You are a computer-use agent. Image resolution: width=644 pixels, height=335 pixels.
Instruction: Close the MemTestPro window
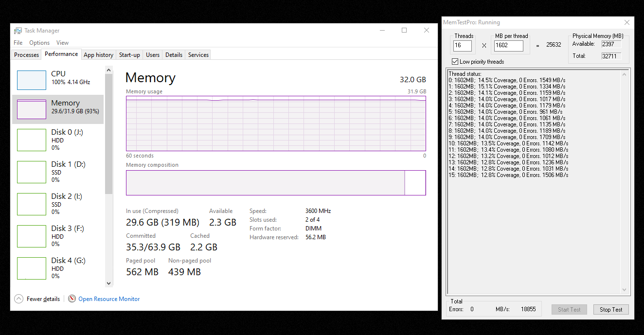coord(627,22)
